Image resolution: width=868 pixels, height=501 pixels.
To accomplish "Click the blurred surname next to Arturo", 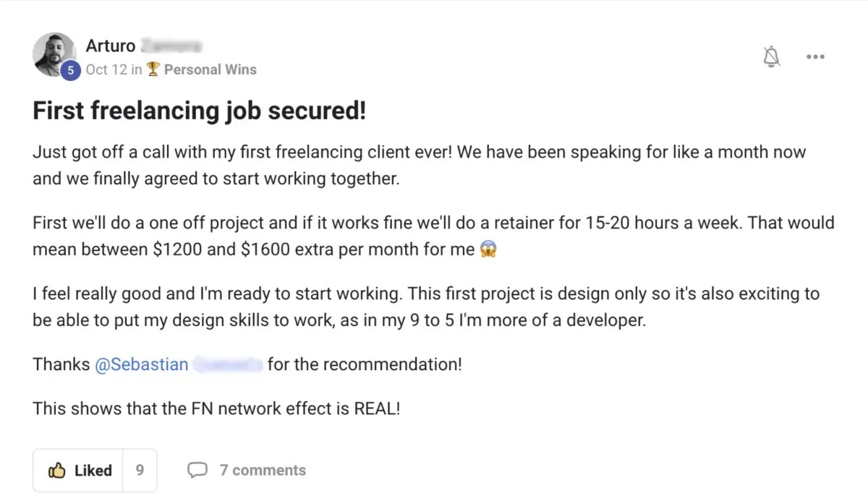I will [x=171, y=46].
